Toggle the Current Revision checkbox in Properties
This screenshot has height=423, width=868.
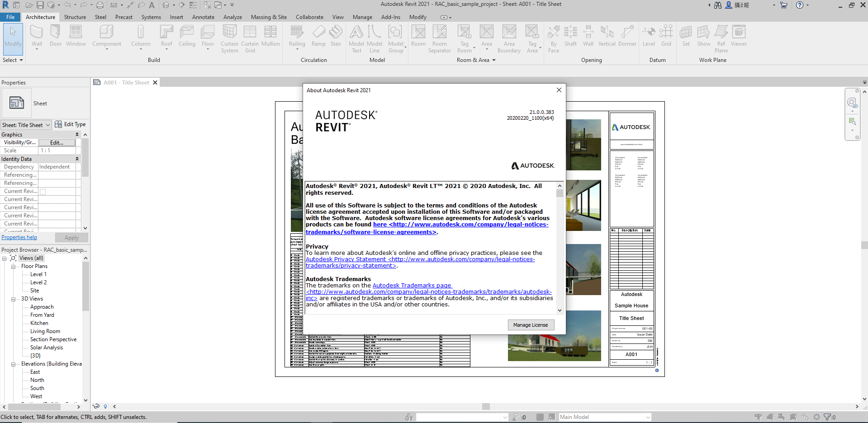(x=43, y=192)
